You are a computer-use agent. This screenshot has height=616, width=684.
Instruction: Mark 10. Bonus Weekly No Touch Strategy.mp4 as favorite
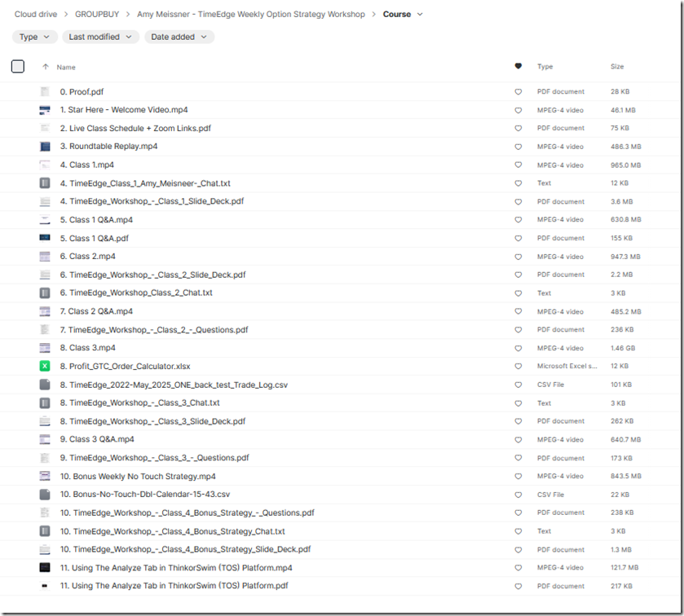coord(518,476)
